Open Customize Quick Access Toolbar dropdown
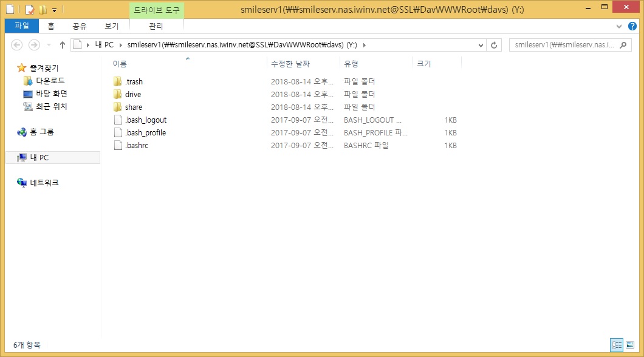 point(54,10)
